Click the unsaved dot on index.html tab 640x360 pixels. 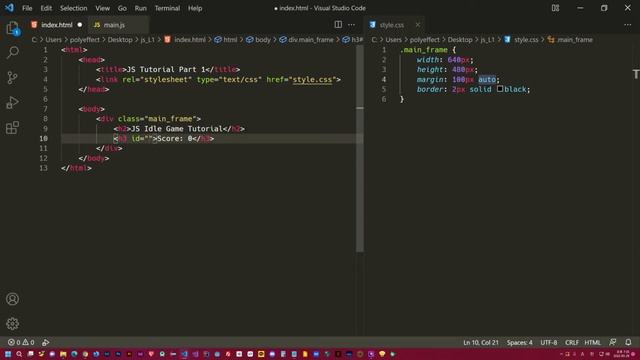tap(80, 25)
